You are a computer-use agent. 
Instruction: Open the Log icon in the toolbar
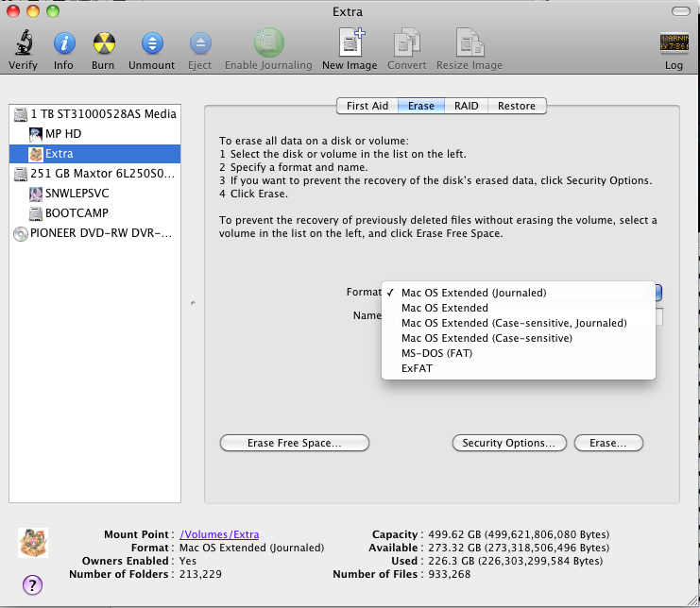pos(674,43)
